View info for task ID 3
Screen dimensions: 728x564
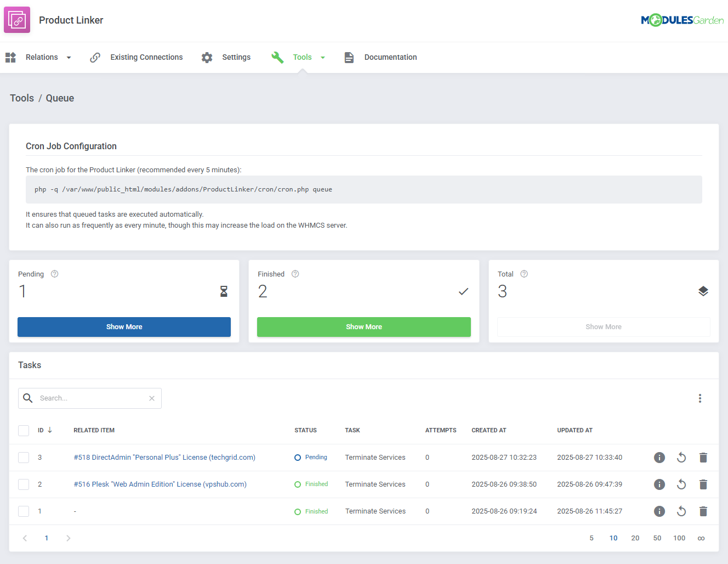click(659, 458)
